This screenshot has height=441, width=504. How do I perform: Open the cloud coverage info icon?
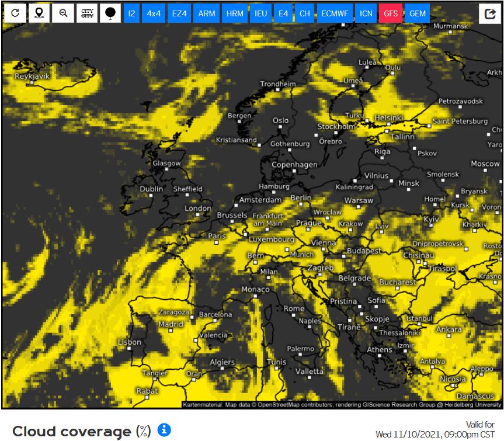tap(165, 430)
